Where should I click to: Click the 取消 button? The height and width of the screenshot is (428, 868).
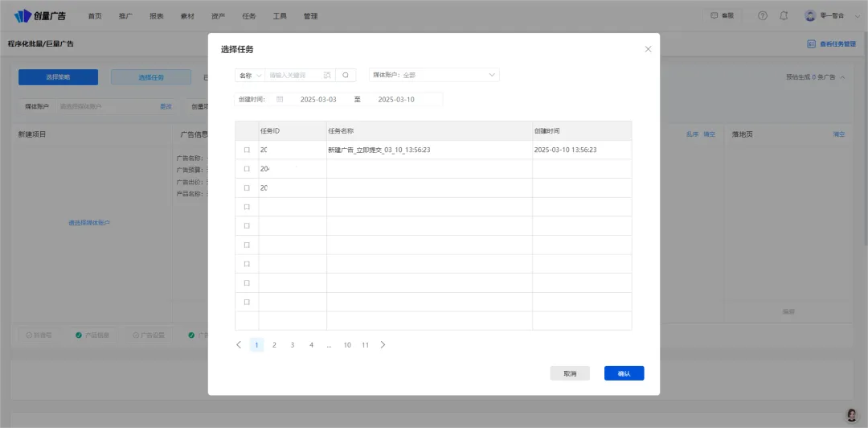(570, 373)
